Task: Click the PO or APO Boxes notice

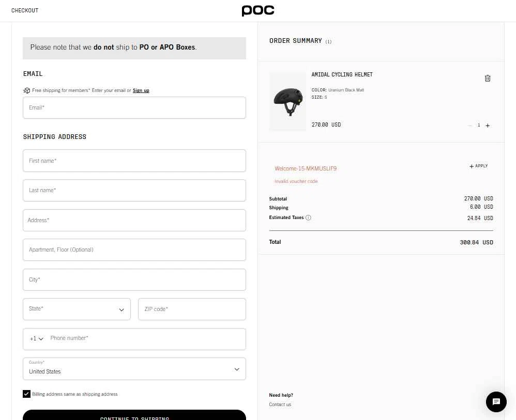Action: (x=134, y=48)
